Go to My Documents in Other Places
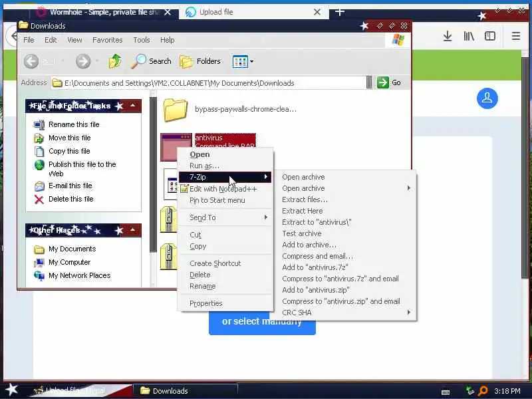Screen dimensions: 532x399 [72, 249]
